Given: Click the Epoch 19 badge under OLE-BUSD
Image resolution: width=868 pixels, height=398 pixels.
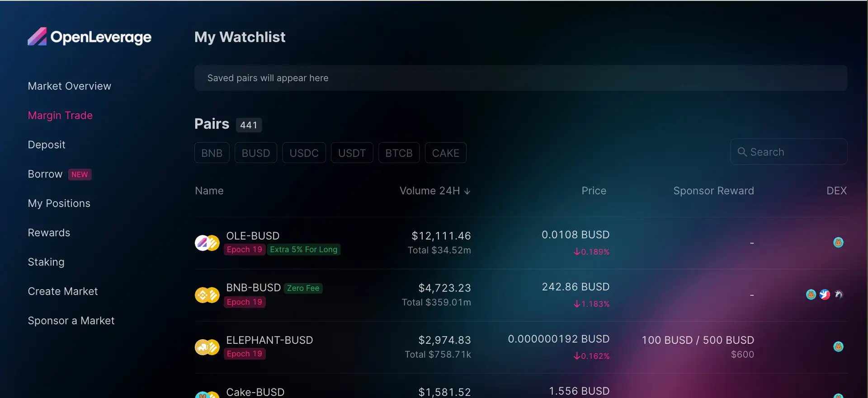Looking at the screenshot, I should [244, 250].
